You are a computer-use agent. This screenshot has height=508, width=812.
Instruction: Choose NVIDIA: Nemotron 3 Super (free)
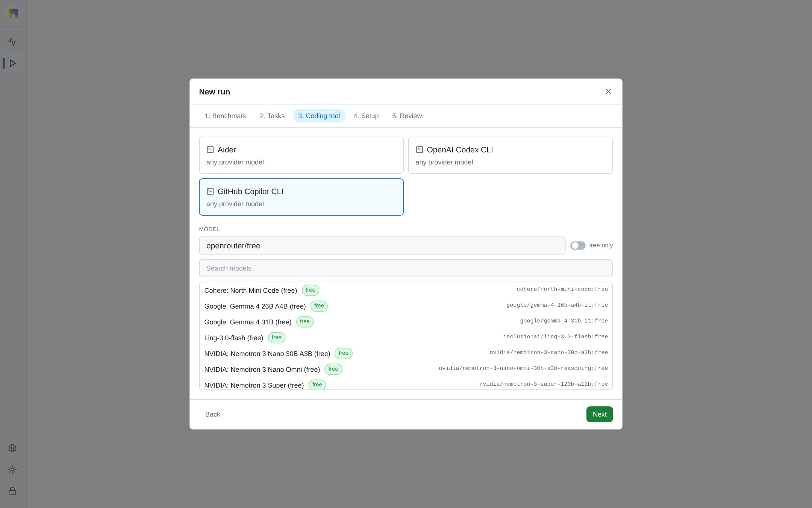click(x=406, y=384)
